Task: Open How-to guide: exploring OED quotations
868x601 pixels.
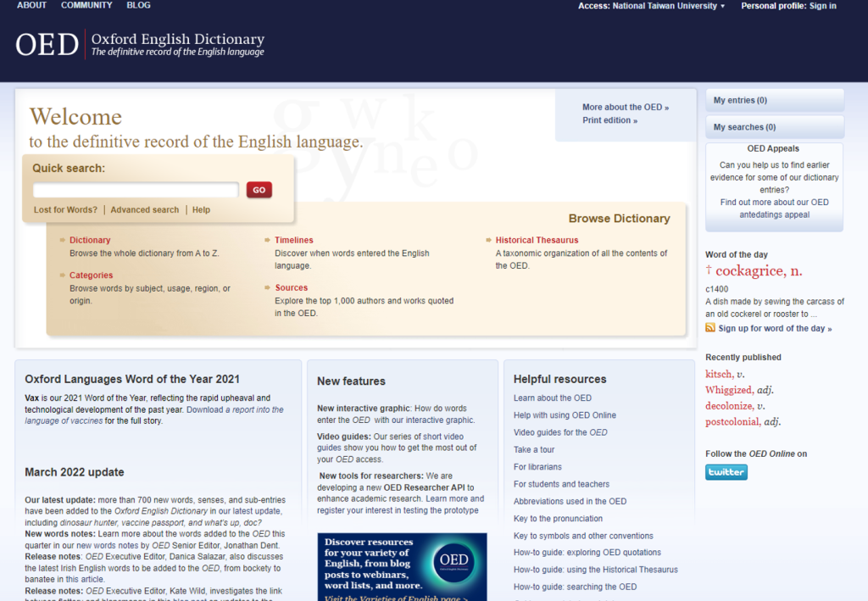Action: (x=587, y=553)
